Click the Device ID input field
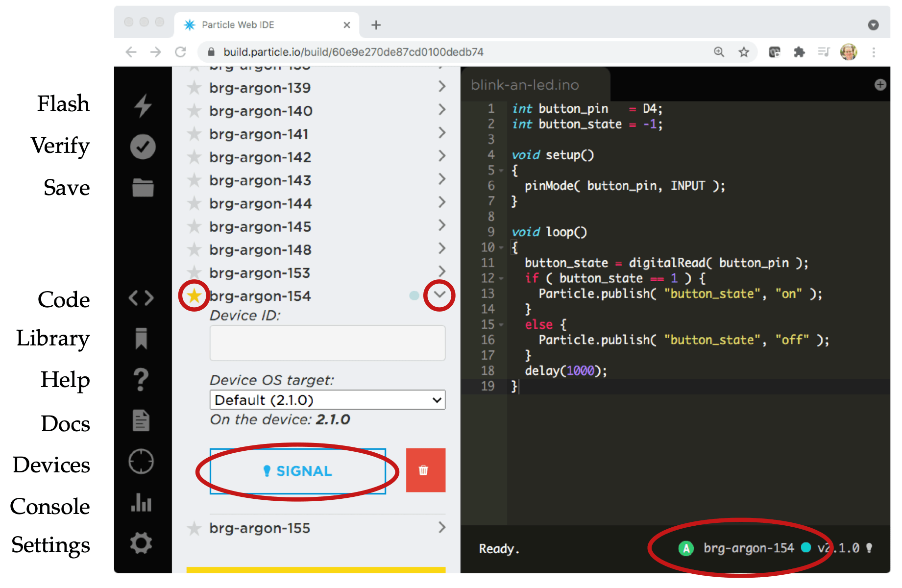Image resolution: width=902 pixels, height=588 pixels. coord(327,343)
